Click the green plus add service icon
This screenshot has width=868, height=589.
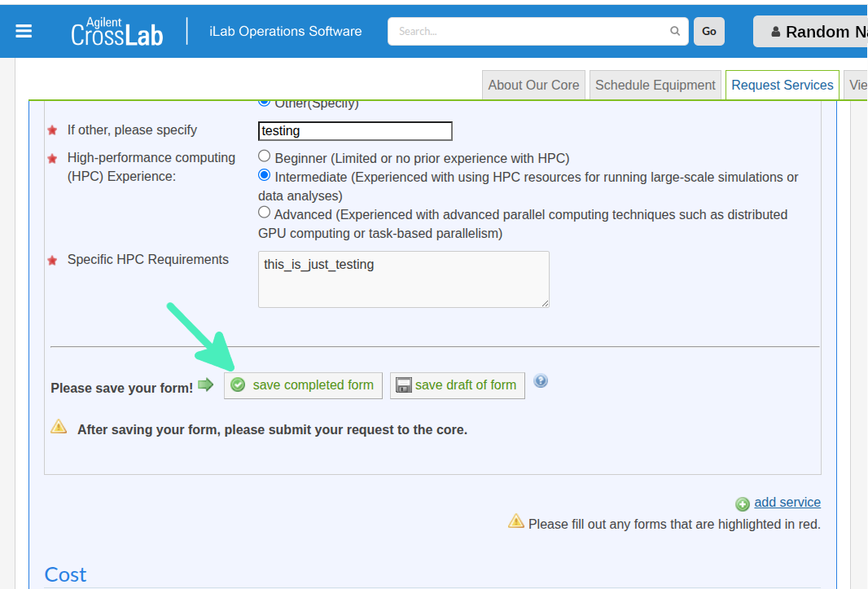pos(742,504)
